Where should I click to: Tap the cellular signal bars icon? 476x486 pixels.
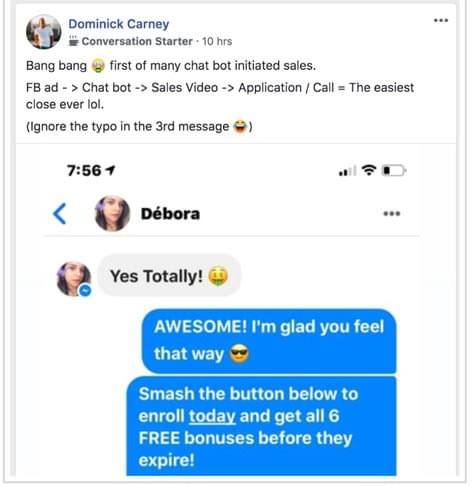[347, 171]
